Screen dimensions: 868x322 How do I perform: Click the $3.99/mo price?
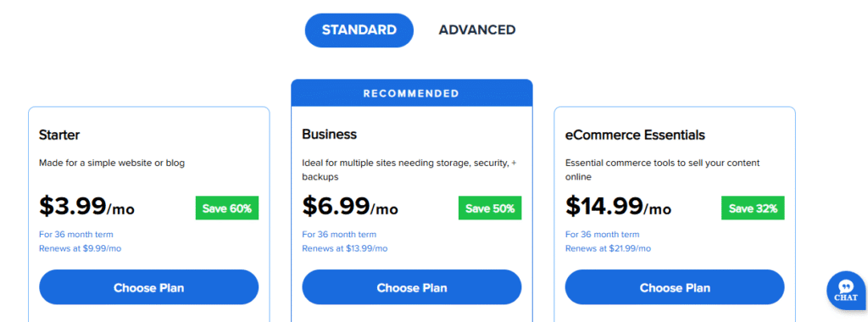point(87,207)
